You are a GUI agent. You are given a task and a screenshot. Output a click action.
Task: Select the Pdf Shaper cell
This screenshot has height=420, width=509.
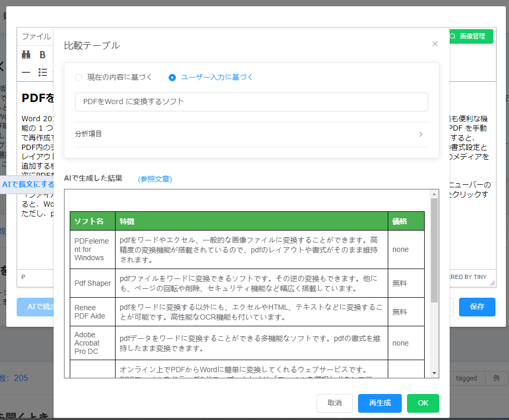[93, 283]
